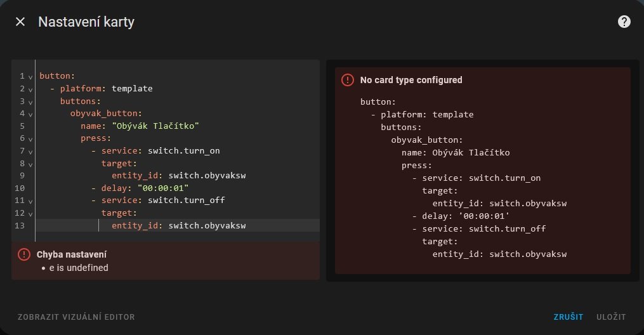
Task: Fold the buttons block on line 3
Action: coord(30,102)
